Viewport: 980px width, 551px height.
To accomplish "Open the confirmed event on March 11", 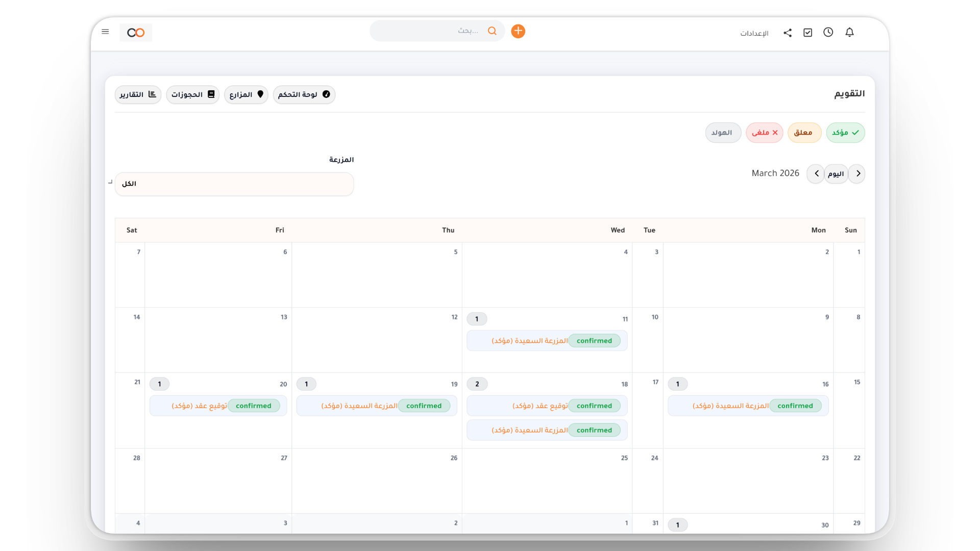I will coord(547,341).
